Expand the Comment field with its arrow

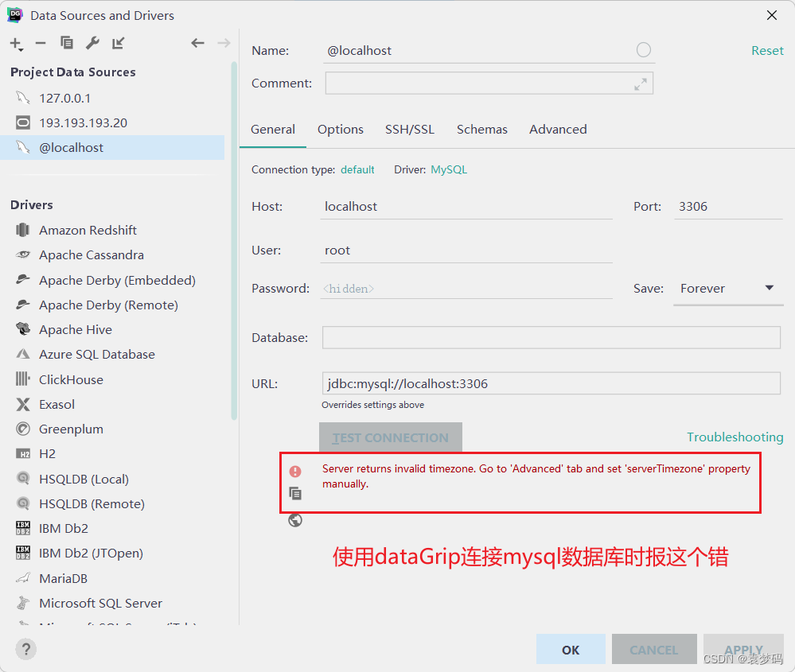point(641,83)
